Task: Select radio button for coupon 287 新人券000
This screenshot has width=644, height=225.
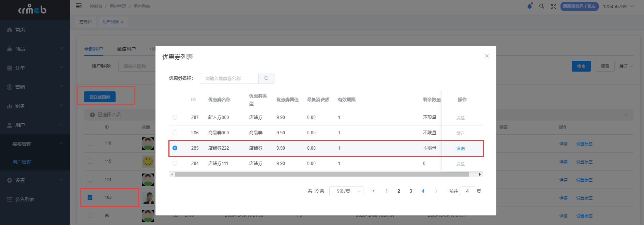Action: [175, 117]
